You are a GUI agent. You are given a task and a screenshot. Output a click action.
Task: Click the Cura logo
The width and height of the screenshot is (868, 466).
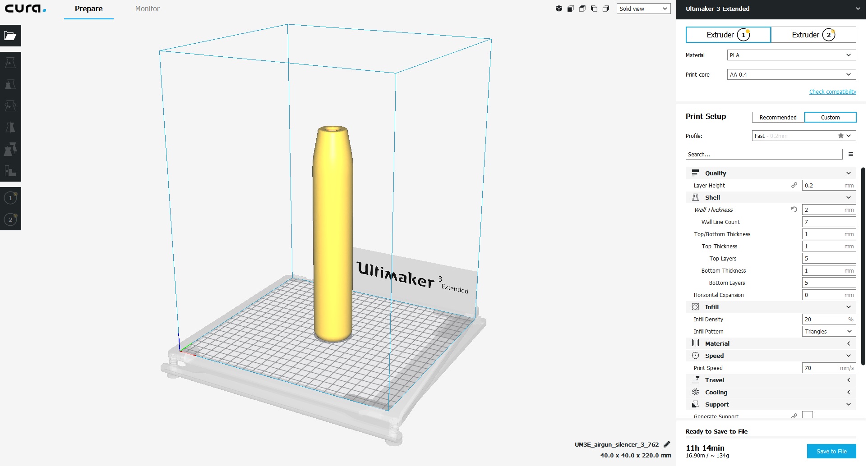(25, 9)
